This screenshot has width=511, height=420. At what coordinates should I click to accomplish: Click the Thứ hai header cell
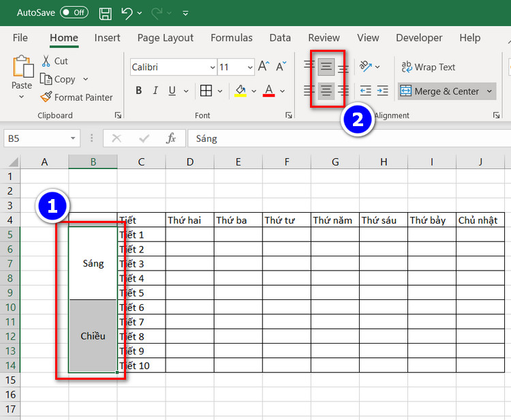[190, 220]
